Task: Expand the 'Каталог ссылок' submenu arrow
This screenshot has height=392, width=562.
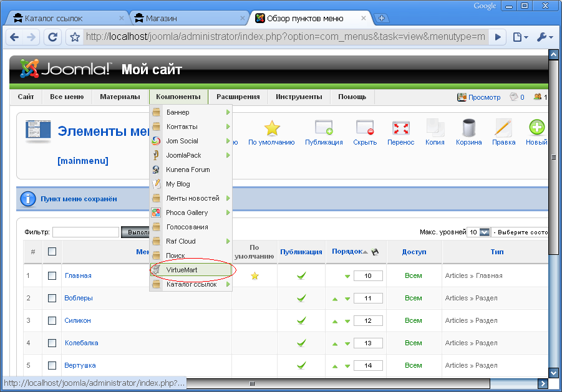Action: [228, 284]
